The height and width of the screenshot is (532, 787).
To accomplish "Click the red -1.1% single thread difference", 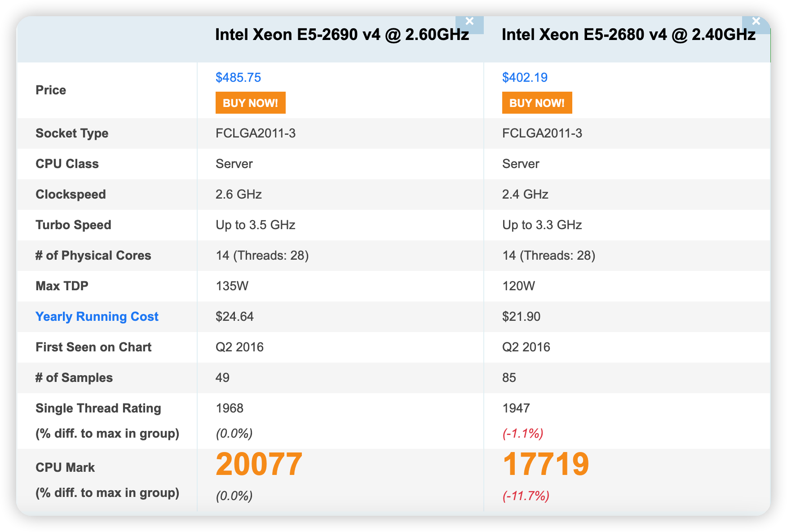I will 522,434.
